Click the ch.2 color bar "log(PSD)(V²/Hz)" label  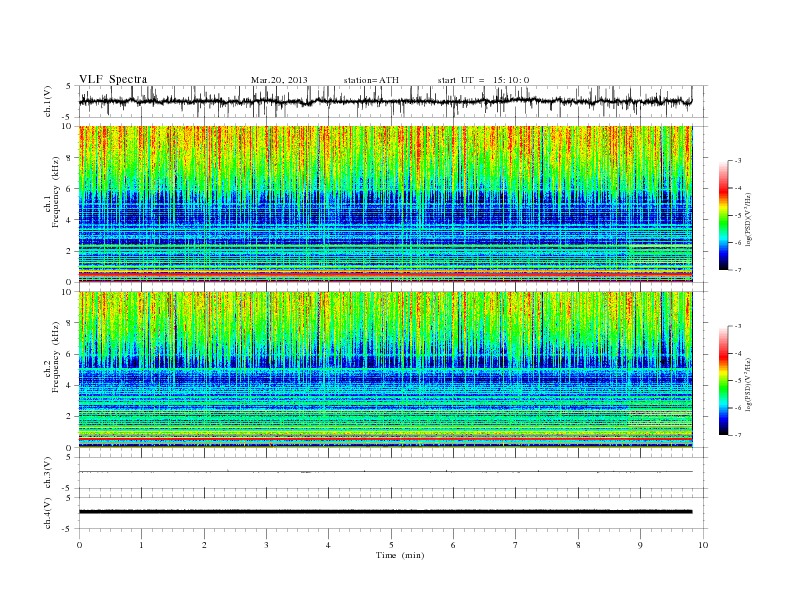(748, 384)
